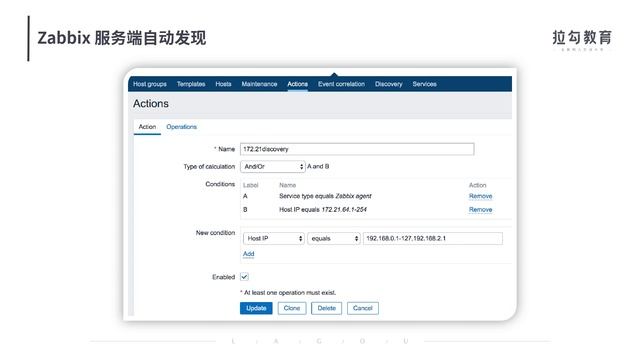This screenshot has height=360, width=640.
Task: Open the Type of calculation And/Or dropdown
Action: tap(273, 167)
